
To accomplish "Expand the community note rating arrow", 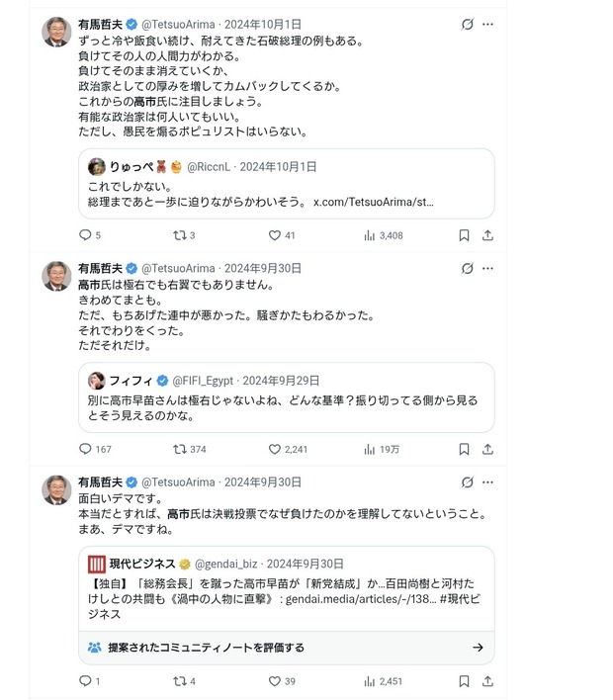I will coord(478,647).
